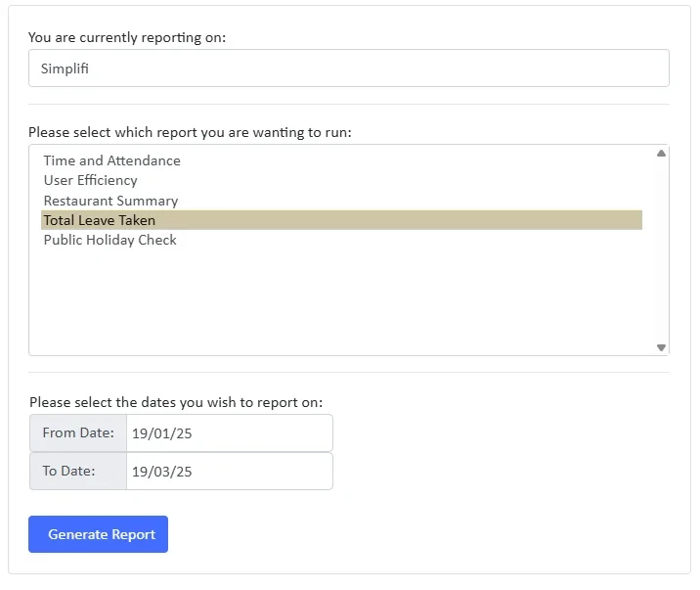Click the To Date field showing 19/03/25
This screenshot has height=590, width=700.
pyautogui.click(x=230, y=472)
